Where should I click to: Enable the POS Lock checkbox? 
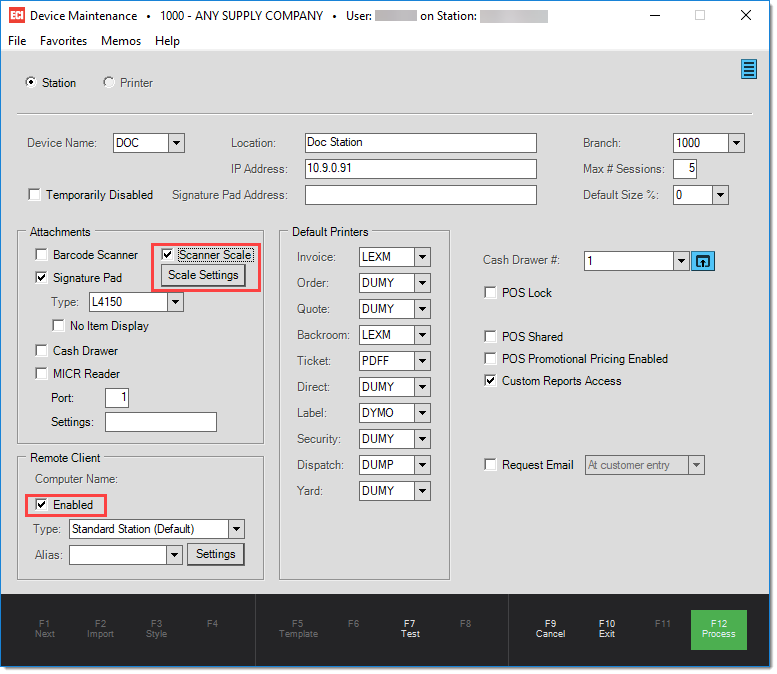click(492, 294)
